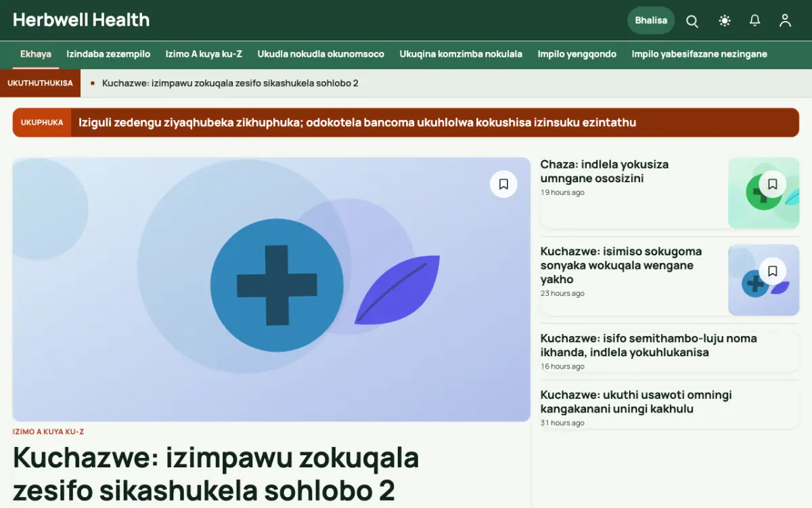Click the 19 hours ago timestamp

pos(562,193)
